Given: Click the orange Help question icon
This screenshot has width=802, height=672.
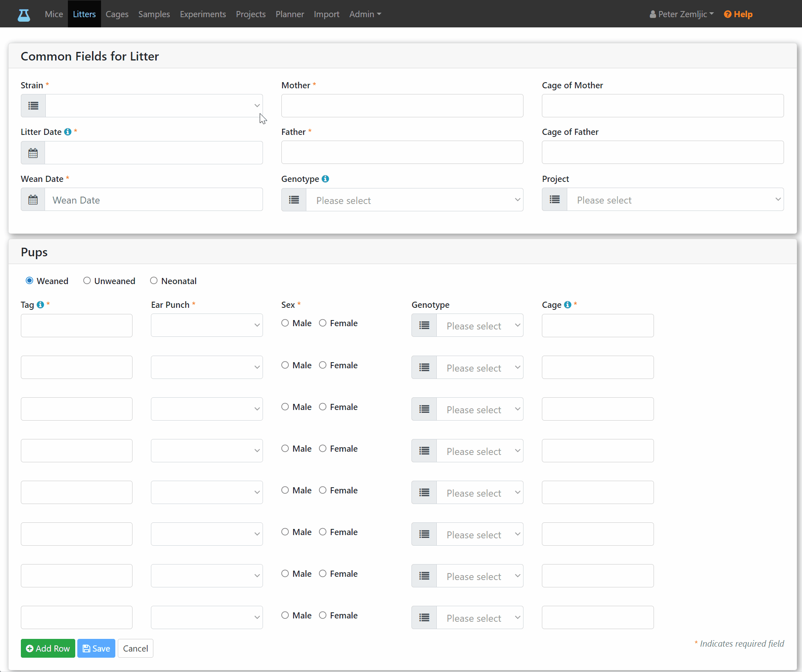Looking at the screenshot, I should (728, 14).
